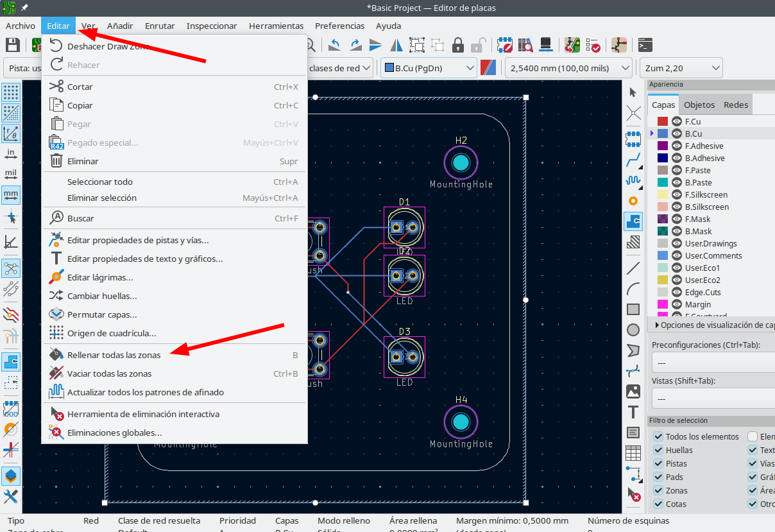Hide the F.Cu layer

pyautogui.click(x=676, y=121)
